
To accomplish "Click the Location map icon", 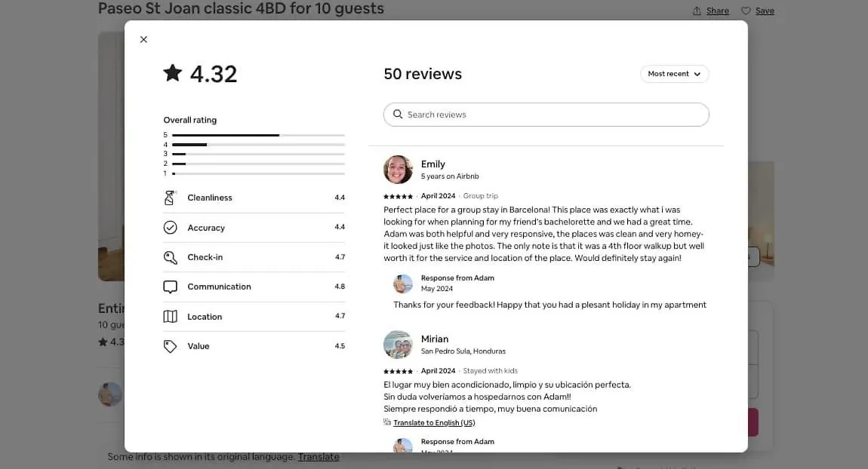I will click(170, 317).
